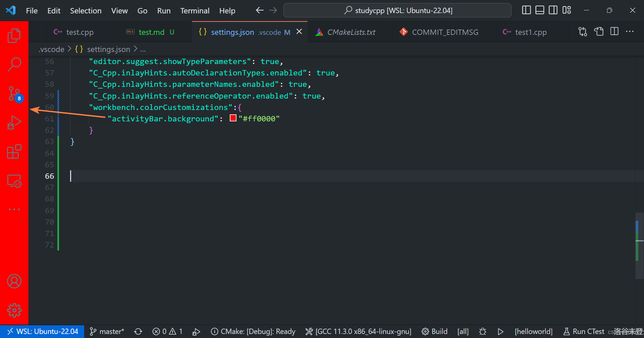The width and height of the screenshot is (644, 338).
Task: Open the Explorer view in activity bar
Action: pyautogui.click(x=14, y=36)
